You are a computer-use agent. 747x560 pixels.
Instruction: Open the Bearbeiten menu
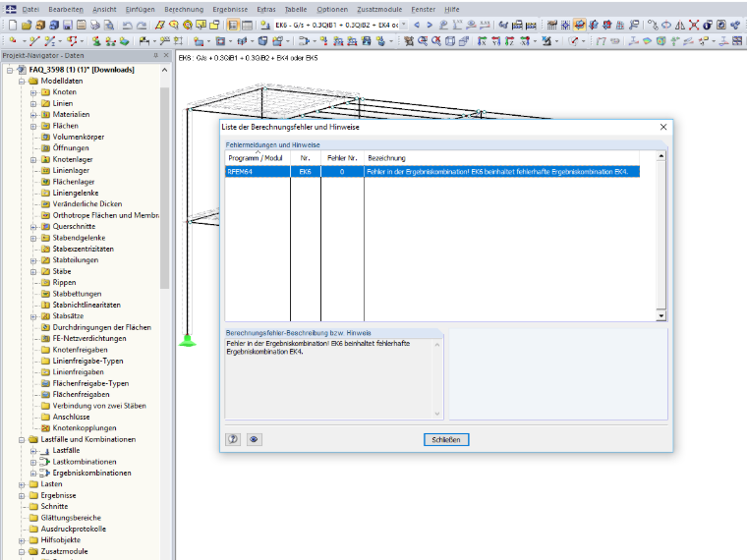66,9
